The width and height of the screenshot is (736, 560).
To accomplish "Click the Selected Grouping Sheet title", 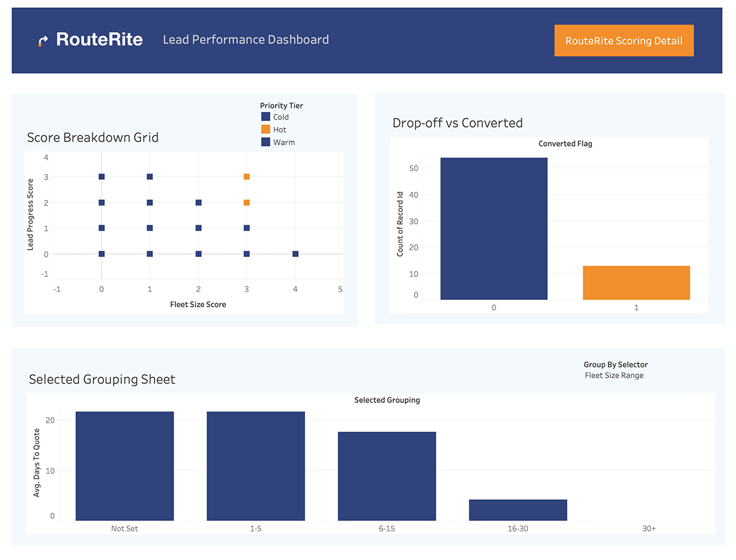I will (102, 380).
